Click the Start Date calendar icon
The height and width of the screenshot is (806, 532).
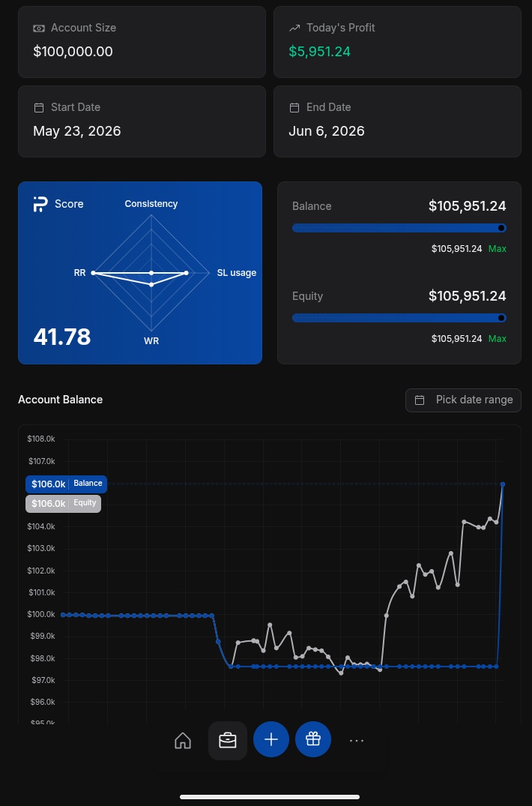(39, 107)
